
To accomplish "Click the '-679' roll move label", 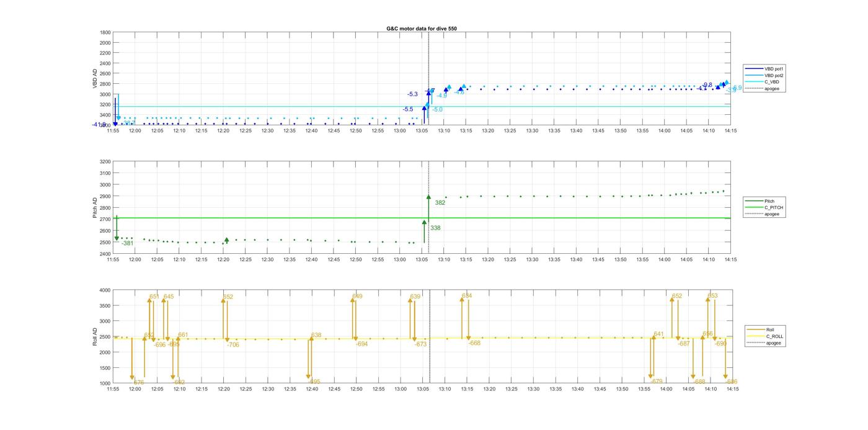I will tap(657, 381).
